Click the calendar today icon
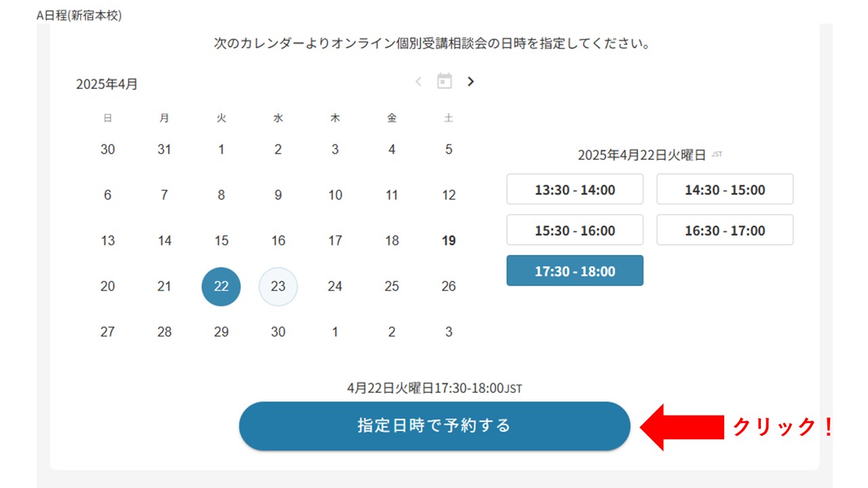868x488 pixels. [x=444, y=81]
